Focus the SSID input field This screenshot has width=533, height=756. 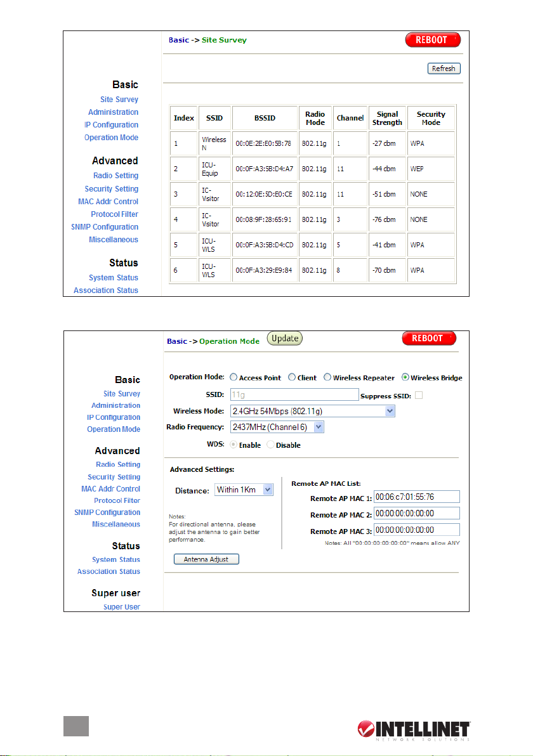(294, 395)
